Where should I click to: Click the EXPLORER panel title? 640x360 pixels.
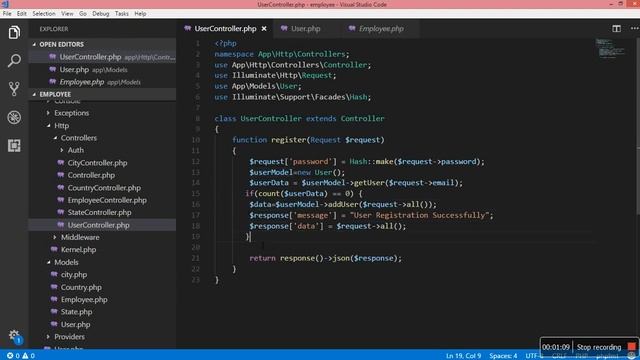click(54, 29)
